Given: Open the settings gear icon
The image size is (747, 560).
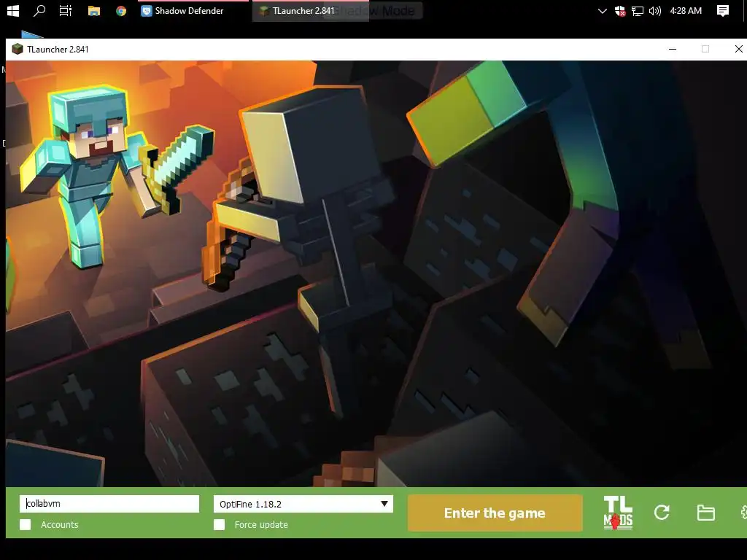Looking at the screenshot, I should tap(743, 513).
